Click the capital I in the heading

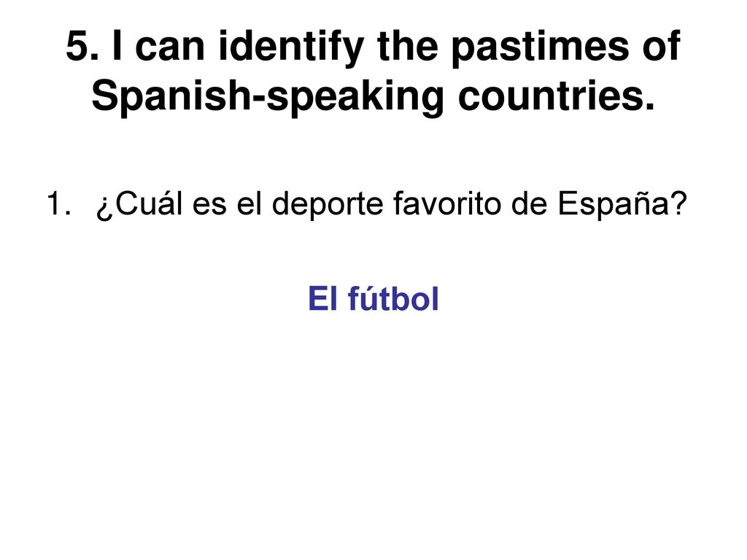click(117, 46)
